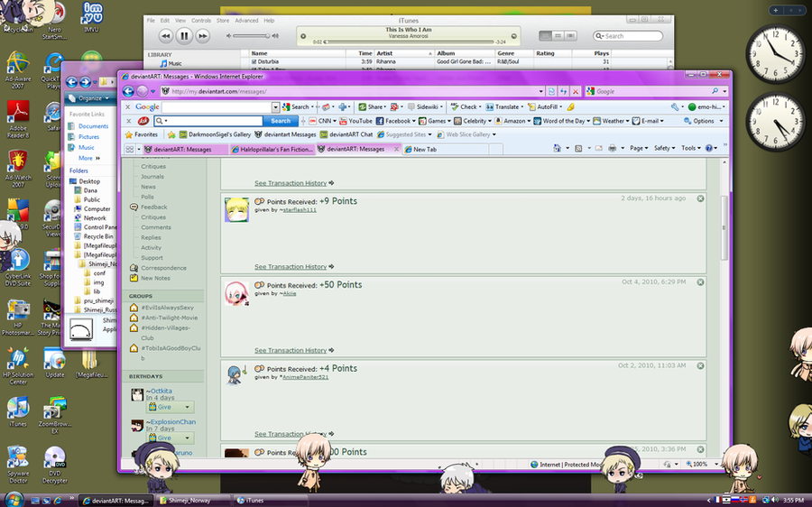Open YouTube from Ask toolbar
The height and width of the screenshot is (507, 812).
tap(355, 121)
